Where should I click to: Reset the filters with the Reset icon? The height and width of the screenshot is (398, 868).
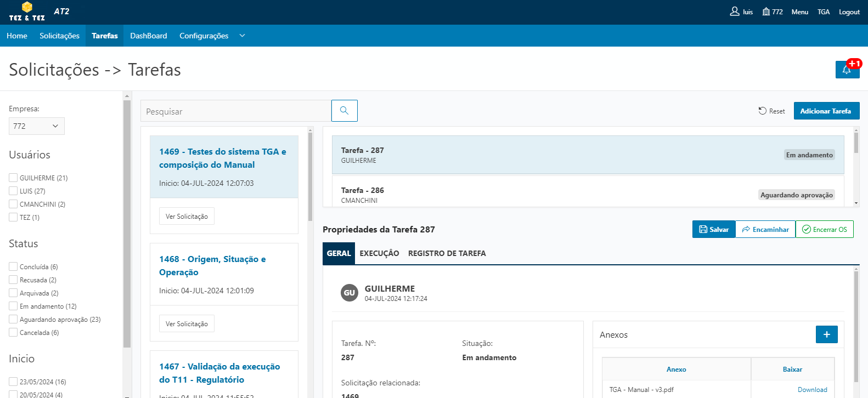click(x=763, y=111)
